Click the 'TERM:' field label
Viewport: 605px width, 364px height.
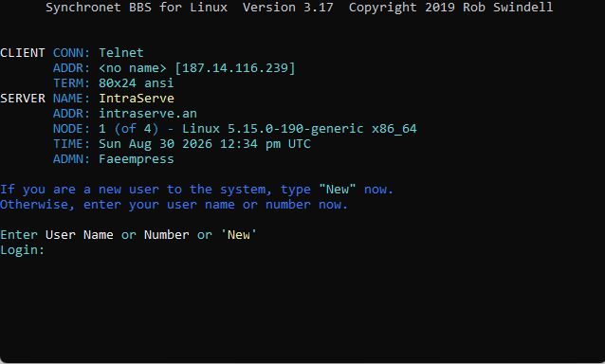[71, 83]
